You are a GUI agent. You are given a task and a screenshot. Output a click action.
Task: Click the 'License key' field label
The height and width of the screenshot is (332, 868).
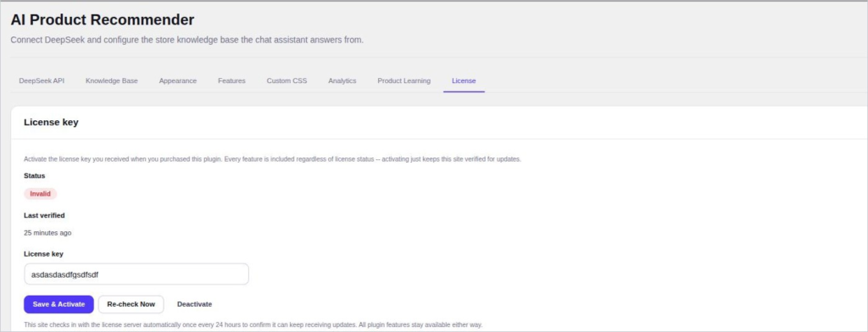(44, 254)
